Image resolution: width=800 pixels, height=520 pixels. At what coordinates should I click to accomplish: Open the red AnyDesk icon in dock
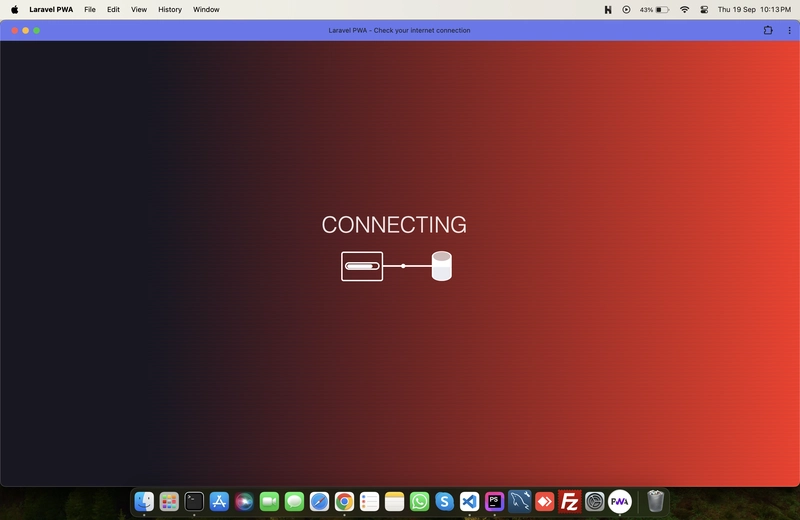544,501
